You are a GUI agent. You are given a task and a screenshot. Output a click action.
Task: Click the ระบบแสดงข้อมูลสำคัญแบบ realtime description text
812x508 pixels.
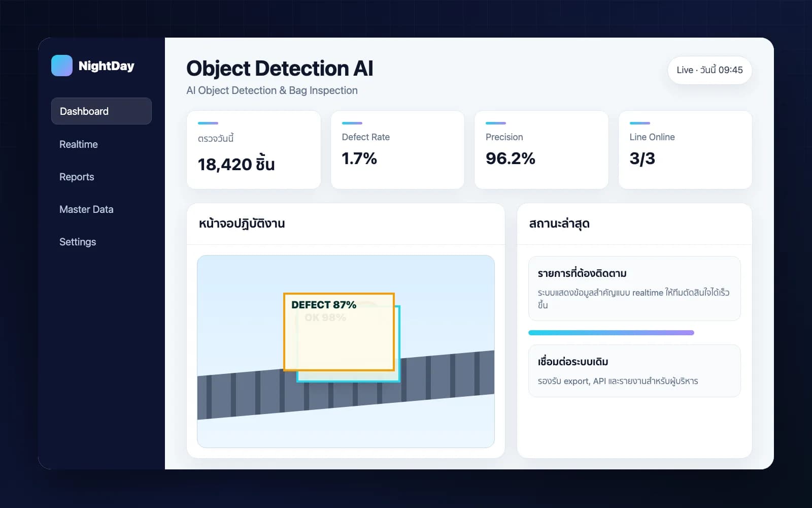tap(633, 299)
